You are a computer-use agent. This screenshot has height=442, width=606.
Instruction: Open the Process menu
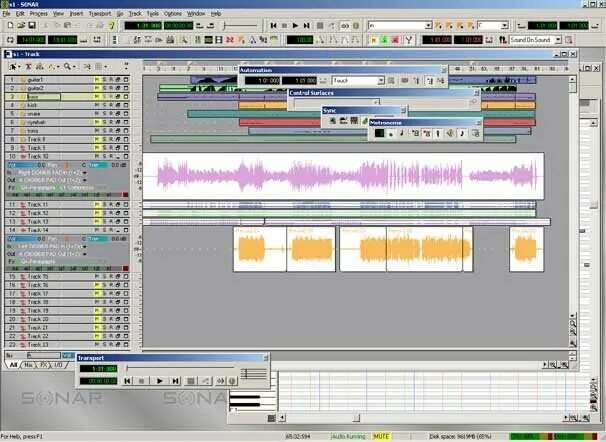click(39, 14)
